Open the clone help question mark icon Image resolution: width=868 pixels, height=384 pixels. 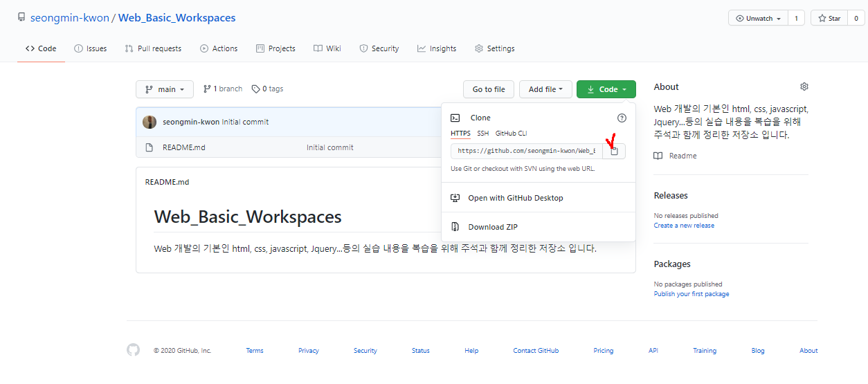click(x=622, y=118)
